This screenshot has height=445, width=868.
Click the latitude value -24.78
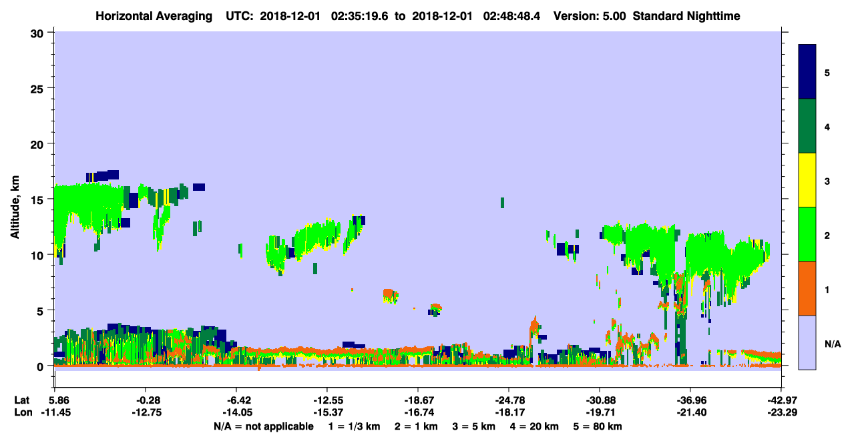[508, 400]
